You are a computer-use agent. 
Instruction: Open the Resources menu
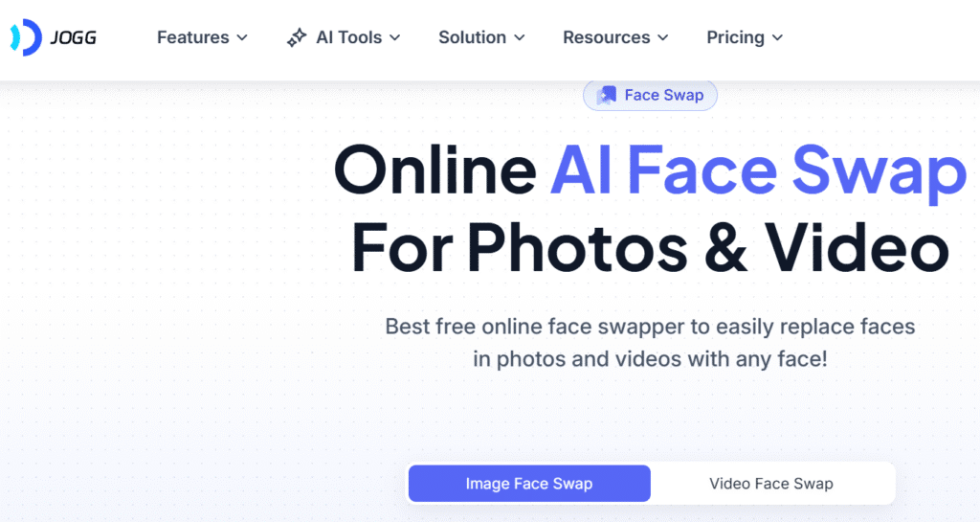[607, 37]
